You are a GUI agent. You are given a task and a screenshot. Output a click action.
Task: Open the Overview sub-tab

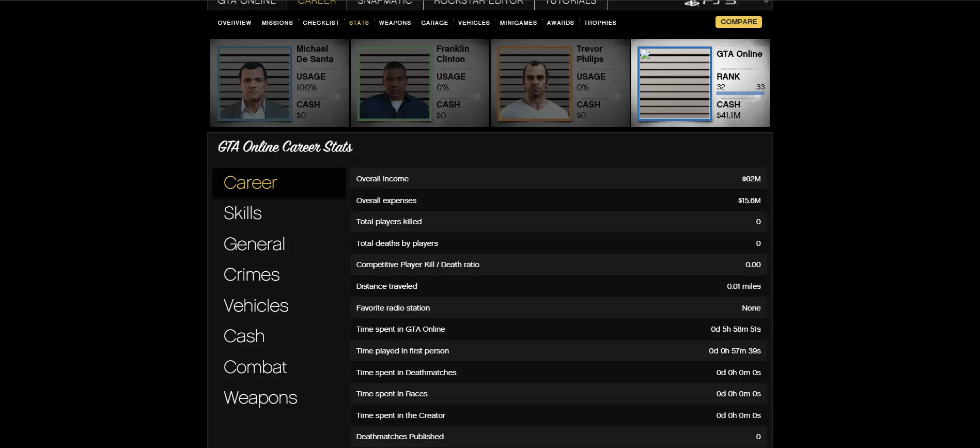(x=235, y=23)
